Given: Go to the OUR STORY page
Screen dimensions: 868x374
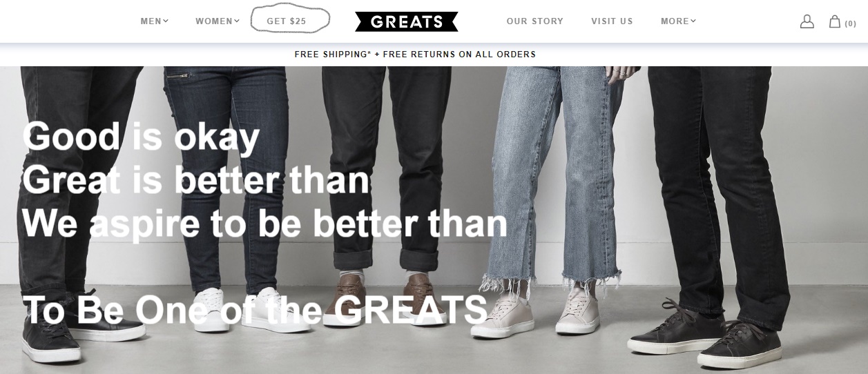Looking at the screenshot, I should pyautogui.click(x=535, y=21).
